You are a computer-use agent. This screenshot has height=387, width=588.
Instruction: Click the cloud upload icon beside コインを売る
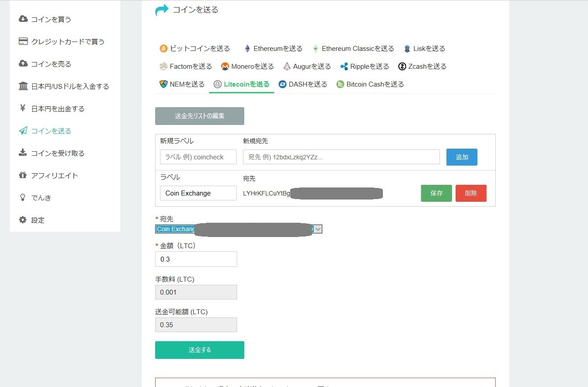pos(23,63)
